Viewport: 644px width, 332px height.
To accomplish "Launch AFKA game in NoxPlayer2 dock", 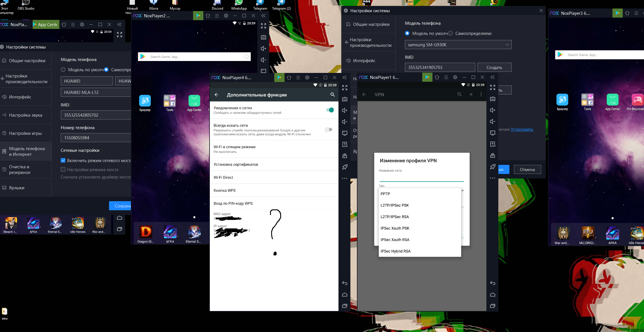I will 170,232.
